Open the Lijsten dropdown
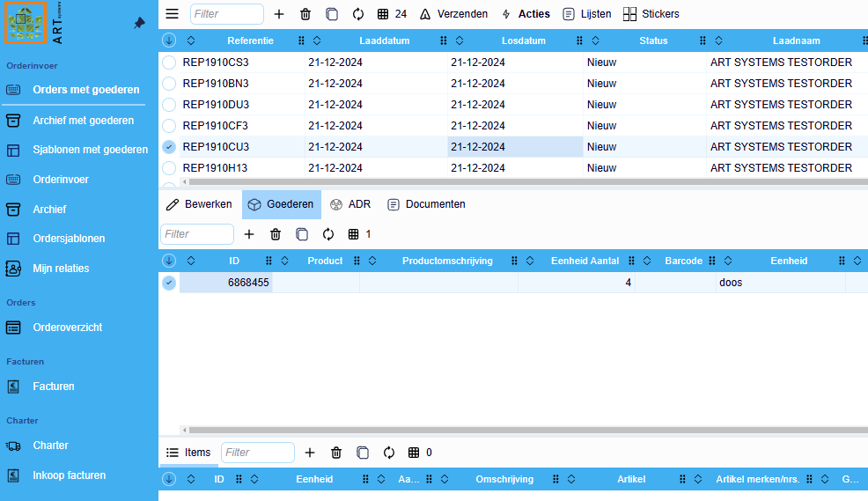This screenshot has width=868, height=501. [x=586, y=14]
